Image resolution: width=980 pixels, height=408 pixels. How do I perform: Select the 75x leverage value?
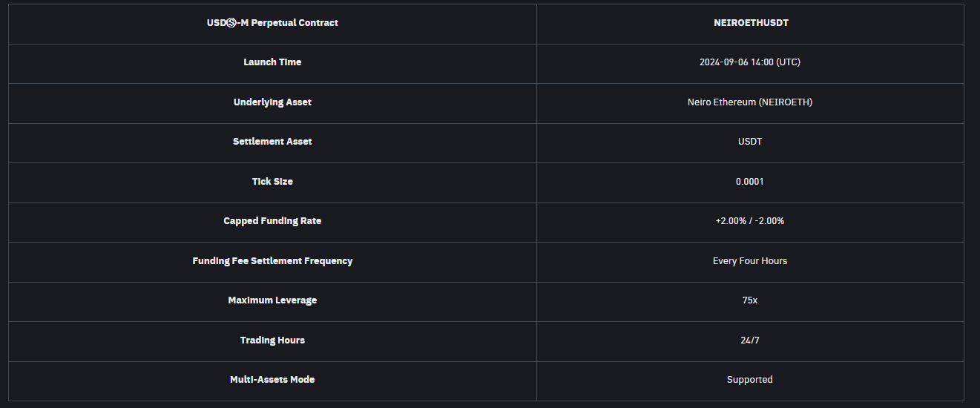point(750,300)
